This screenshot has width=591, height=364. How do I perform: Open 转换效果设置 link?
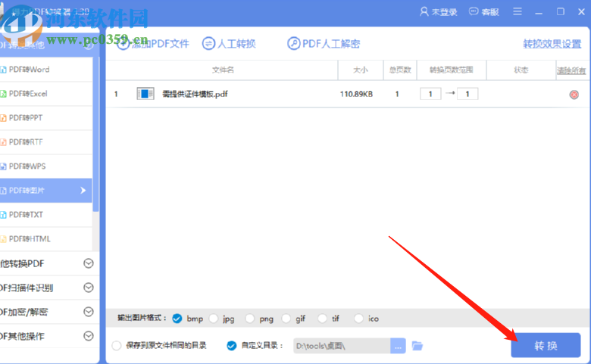coord(552,44)
